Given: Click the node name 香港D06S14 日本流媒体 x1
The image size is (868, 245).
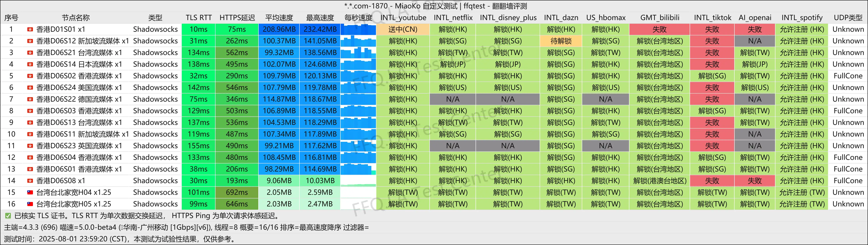Looking at the screenshot, I should [79, 64].
